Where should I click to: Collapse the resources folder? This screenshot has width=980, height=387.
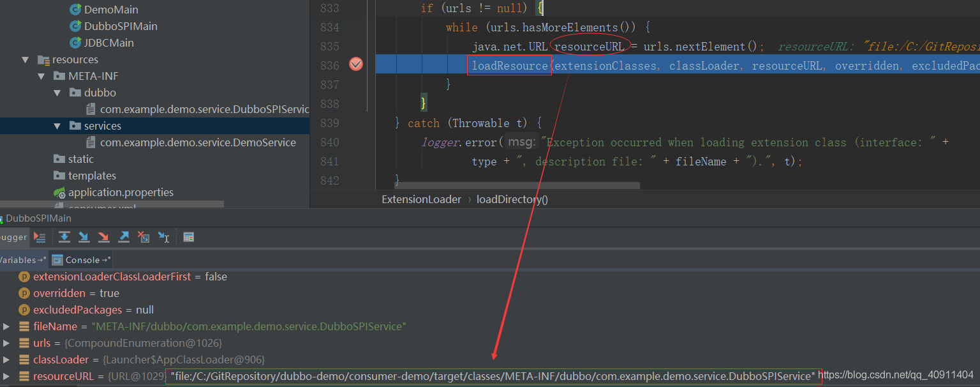point(26,59)
